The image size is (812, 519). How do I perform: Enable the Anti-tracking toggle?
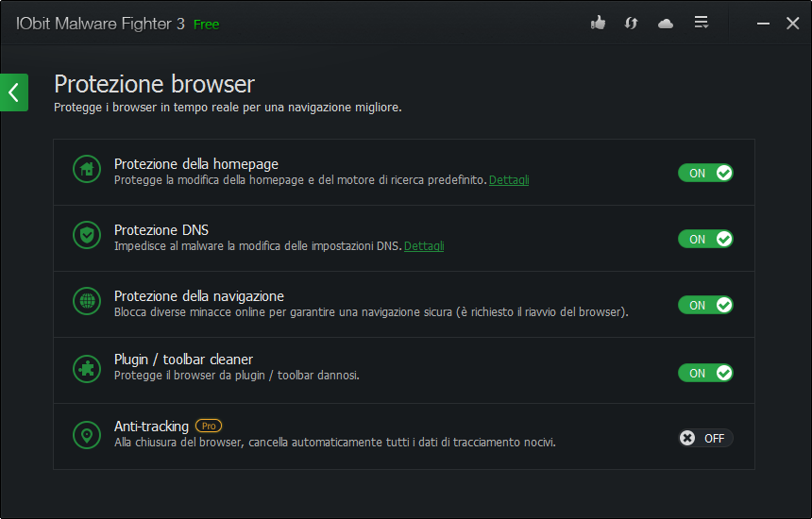(x=705, y=438)
